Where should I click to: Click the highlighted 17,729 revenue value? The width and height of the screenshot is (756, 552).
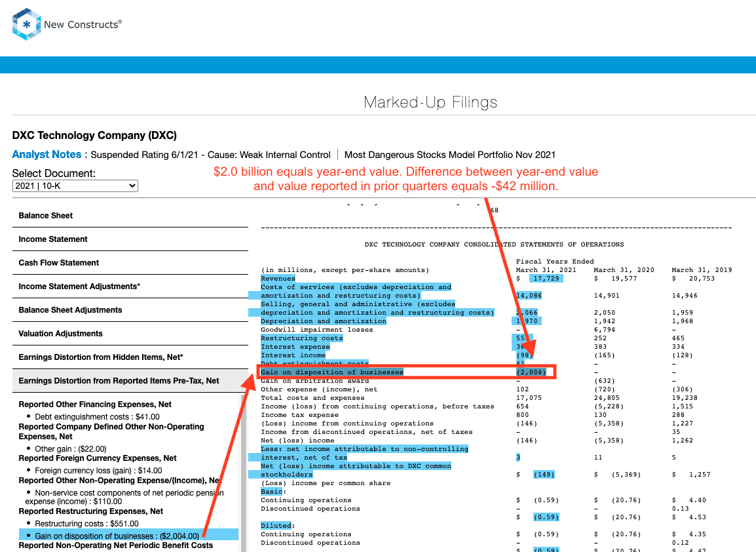(546, 279)
